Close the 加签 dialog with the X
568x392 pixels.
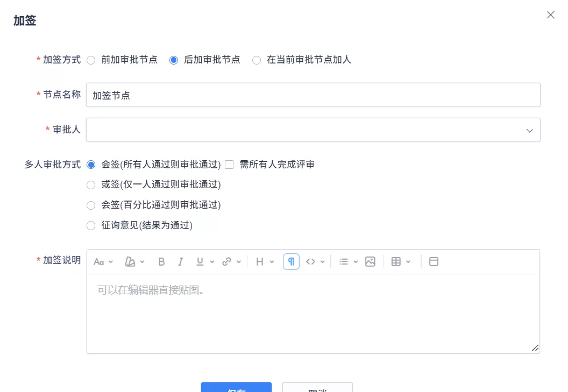[x=550, y=15]
